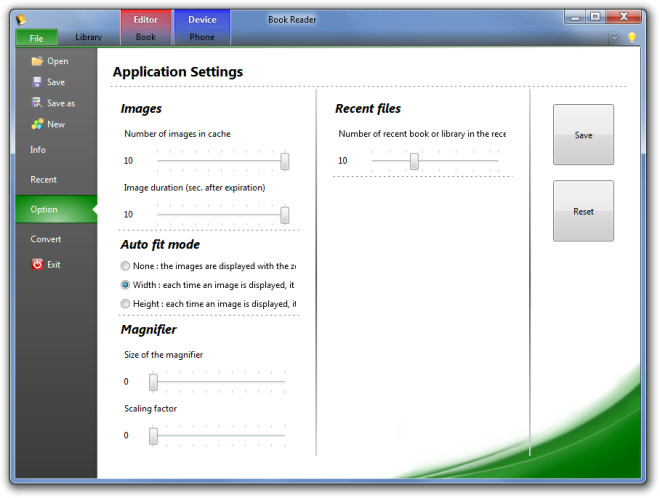The height and width of the screenshot is (498, 660).
Task: Click the recent files count slider thumb
Action: pyautogui.click(x=415, y=161)
